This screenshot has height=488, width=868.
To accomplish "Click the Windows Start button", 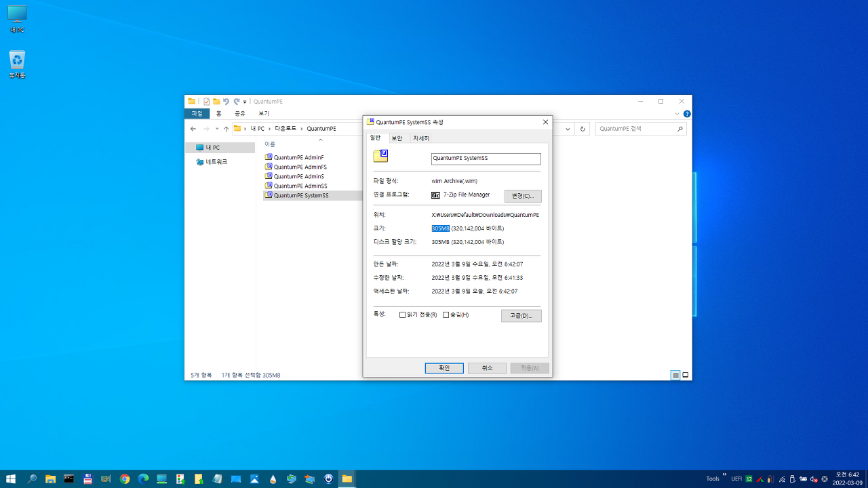I will pos(11,479).
